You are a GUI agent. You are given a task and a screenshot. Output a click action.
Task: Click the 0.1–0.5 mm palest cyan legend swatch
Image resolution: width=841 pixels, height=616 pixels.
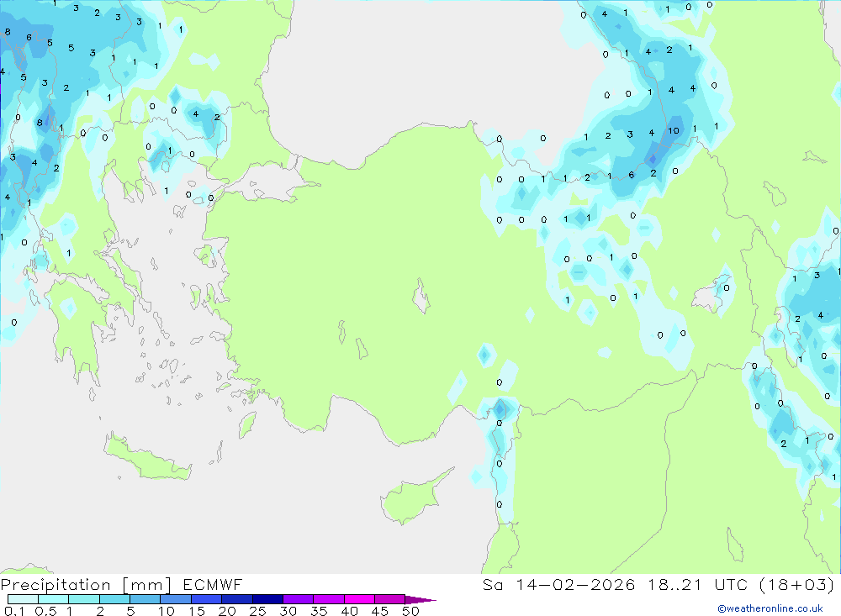(x=23, y=599)
